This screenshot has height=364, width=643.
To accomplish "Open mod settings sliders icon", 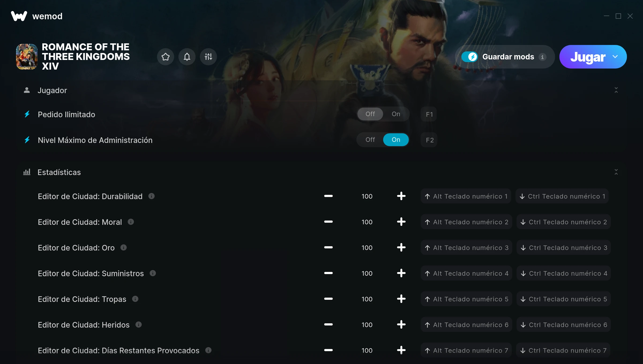I will tap(208, 57).
